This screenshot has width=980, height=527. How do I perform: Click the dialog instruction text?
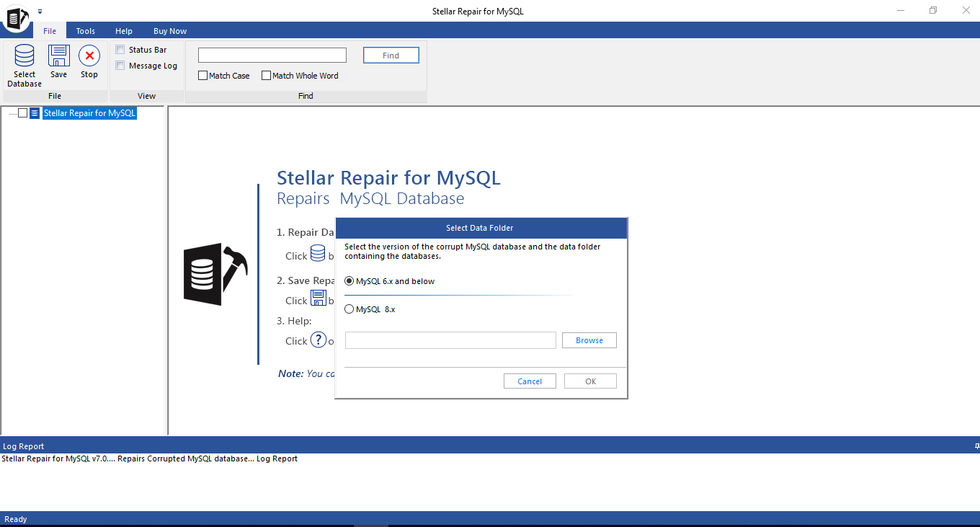point(473,252)
